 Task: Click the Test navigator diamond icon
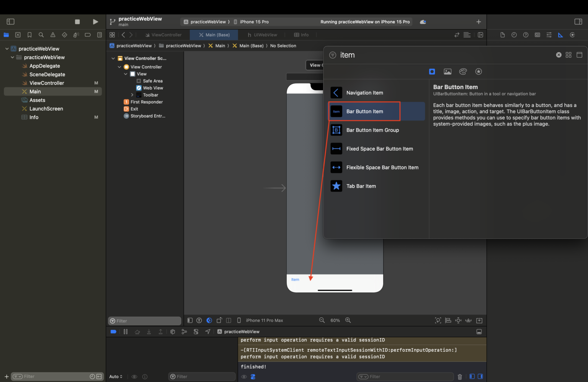[64, 34]
